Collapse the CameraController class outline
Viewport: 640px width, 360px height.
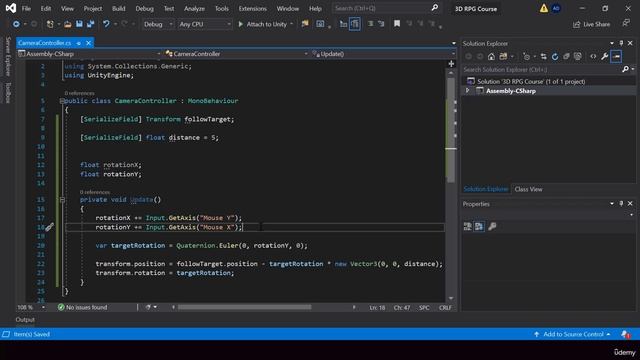coord(62,101)
